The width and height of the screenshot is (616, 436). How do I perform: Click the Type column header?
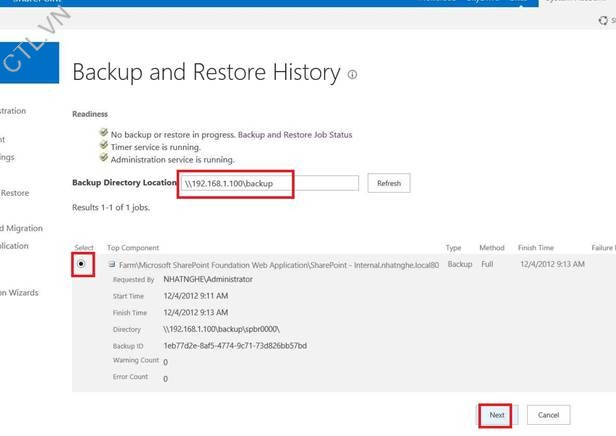pyautogui.click(x=453, y=248)
